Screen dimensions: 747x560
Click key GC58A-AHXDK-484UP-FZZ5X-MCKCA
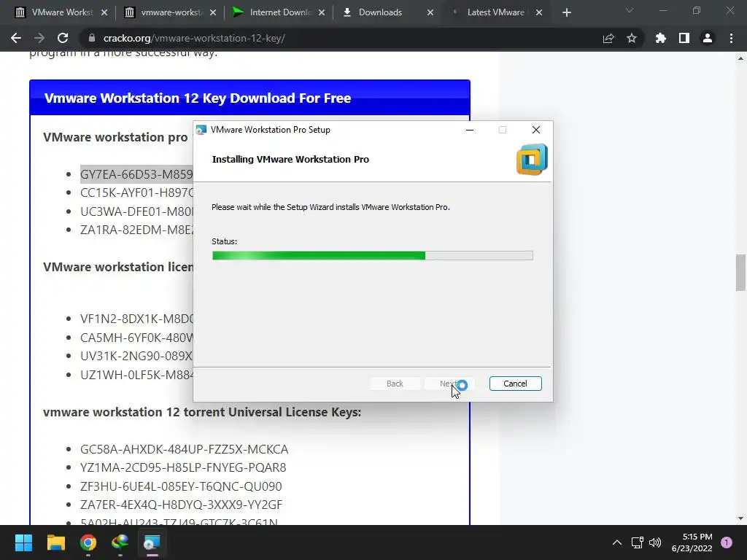tap(184, 449)
